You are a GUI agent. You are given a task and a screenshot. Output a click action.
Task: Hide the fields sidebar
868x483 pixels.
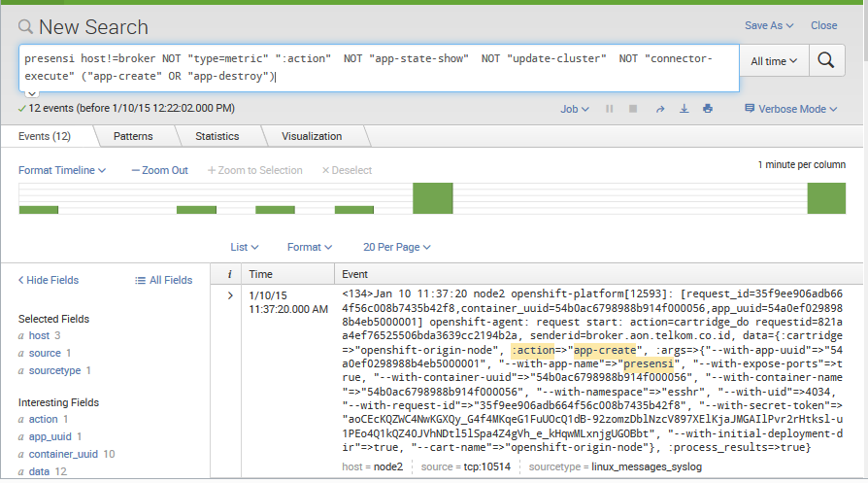(49, 280)
